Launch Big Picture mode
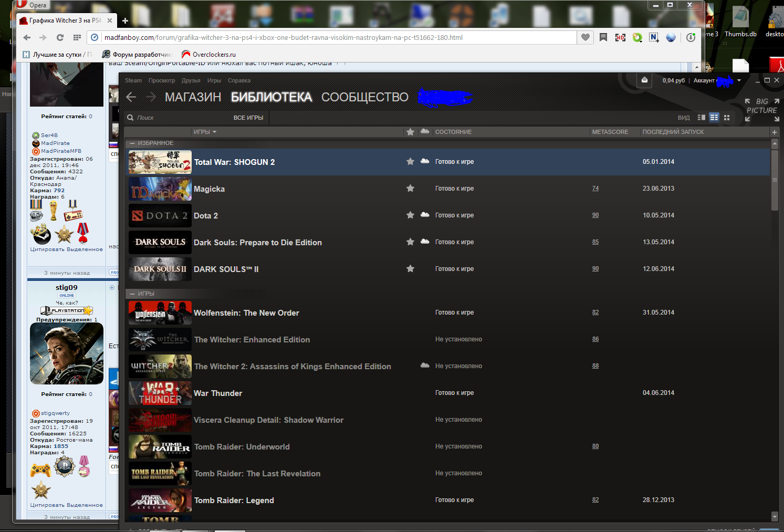 tap(762, 110)
